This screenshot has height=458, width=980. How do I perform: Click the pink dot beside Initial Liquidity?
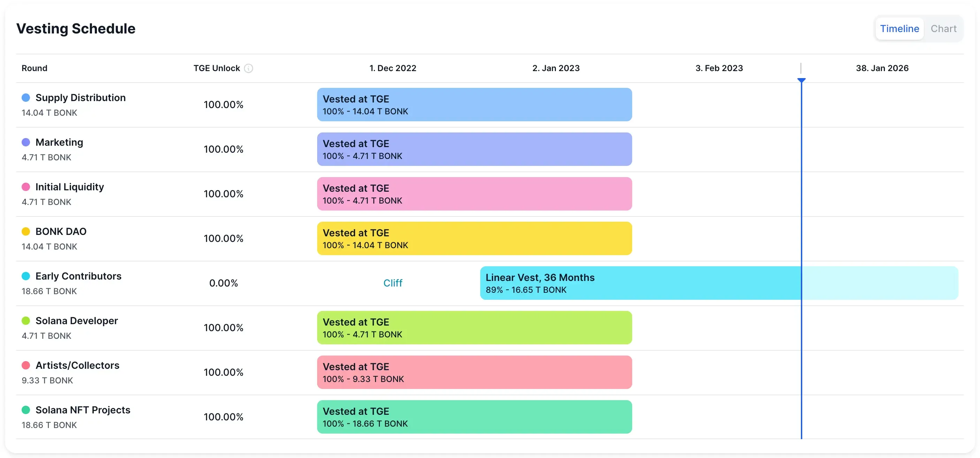point(25,186)
